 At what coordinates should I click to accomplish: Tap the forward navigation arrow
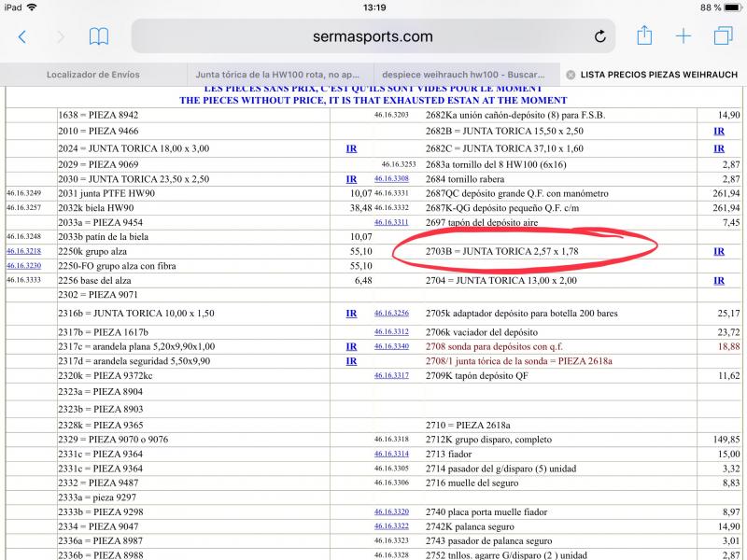(x=61, y=36)
